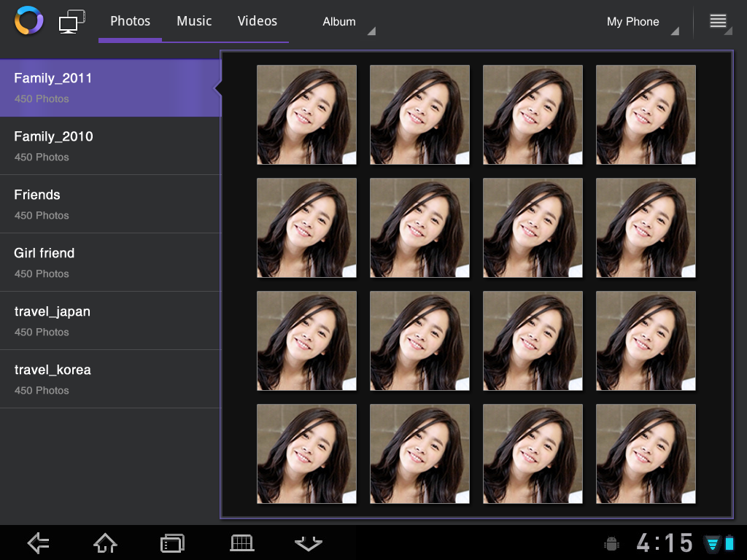Viewport: 747px width, 560px height.
Task: Open the Album sorting dropdown
Action: (x=343, y=22)
